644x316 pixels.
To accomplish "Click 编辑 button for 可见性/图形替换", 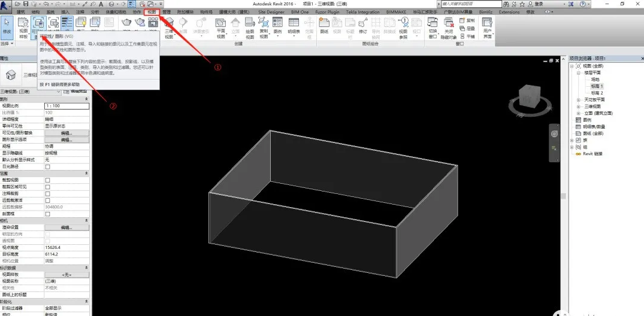I will point(66,133).
